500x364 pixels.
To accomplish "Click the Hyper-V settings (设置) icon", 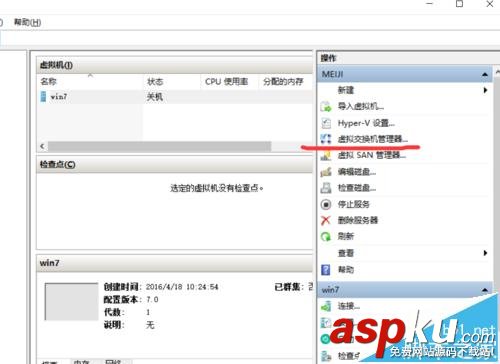I will [326, 123].
